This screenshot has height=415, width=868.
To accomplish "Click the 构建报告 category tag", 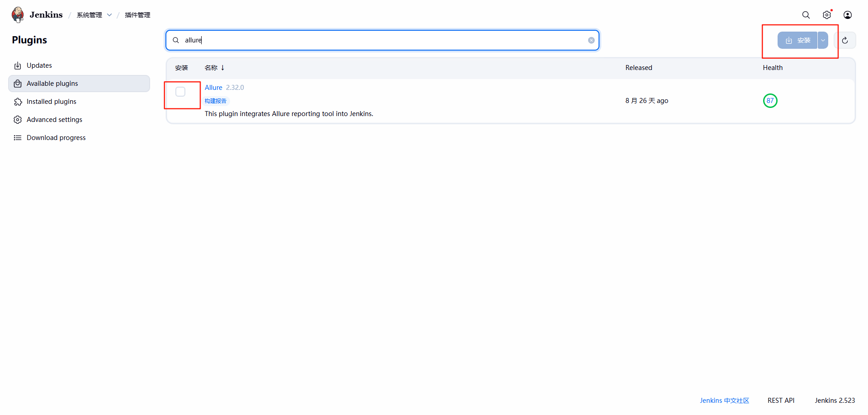I will 216,101.
